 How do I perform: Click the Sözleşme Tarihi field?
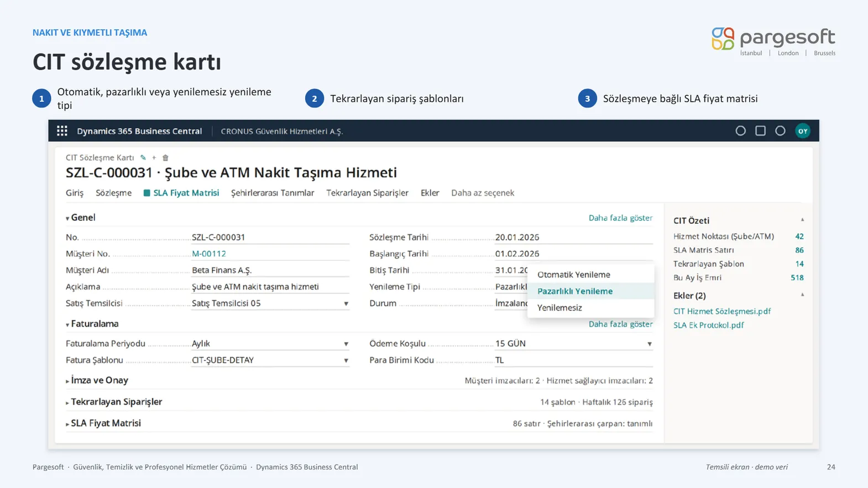tap(574, 237)
